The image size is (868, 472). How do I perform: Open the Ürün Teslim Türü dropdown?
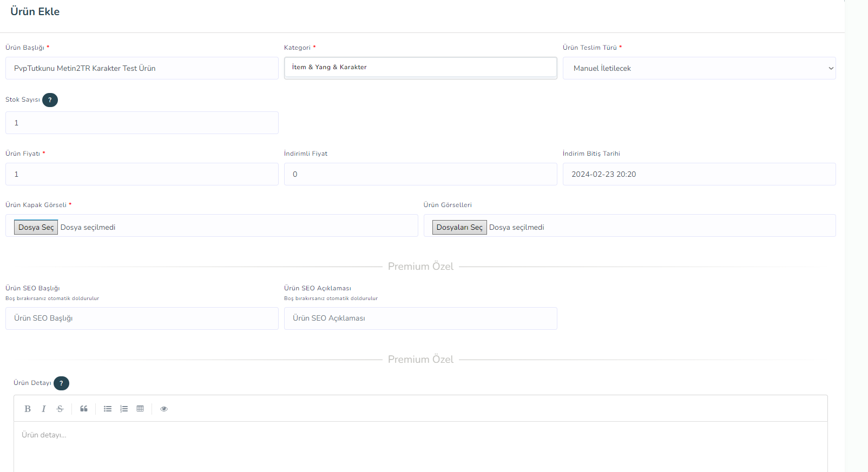tap(699, 68)
